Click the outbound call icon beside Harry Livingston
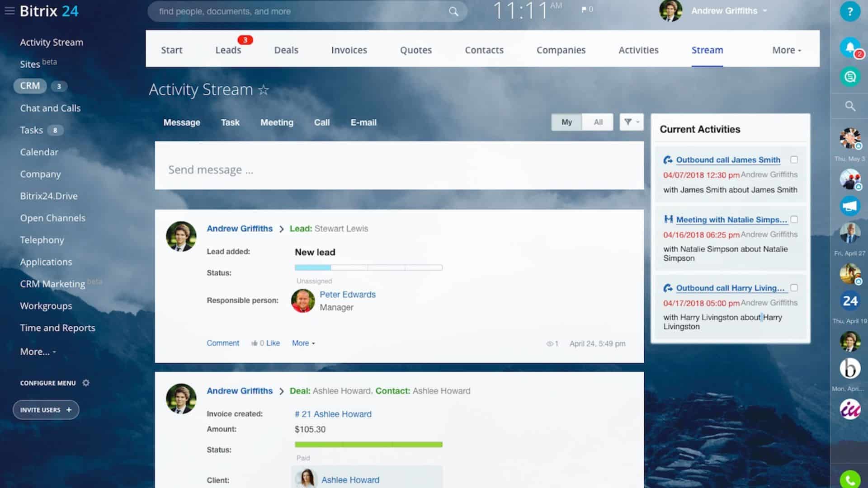This screenshot has height=488, width=868. 668,288
